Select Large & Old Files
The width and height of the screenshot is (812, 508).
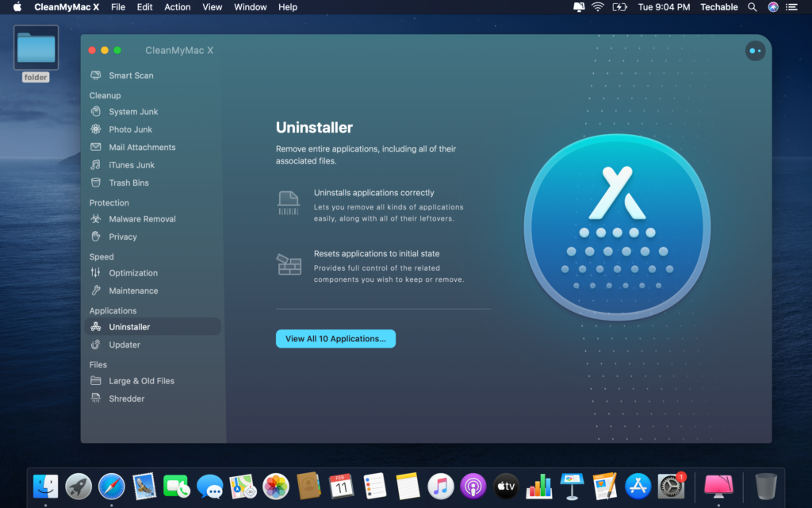pos(141,381)
